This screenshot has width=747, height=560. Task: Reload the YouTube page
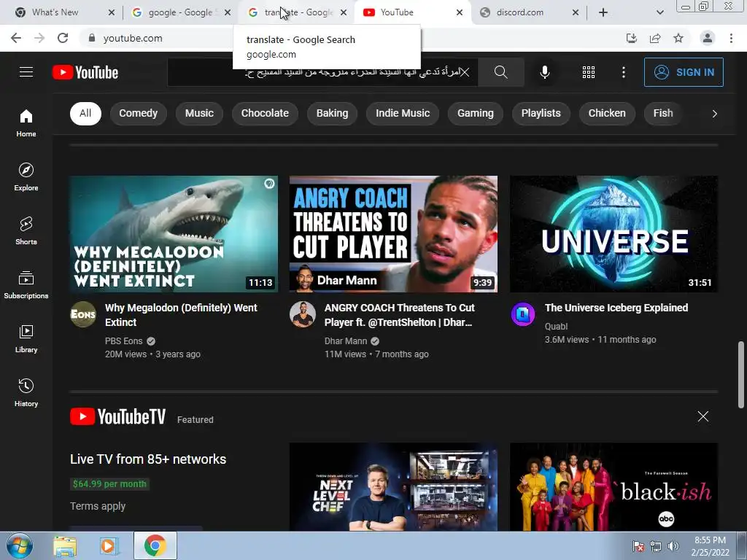coord(63,38)
